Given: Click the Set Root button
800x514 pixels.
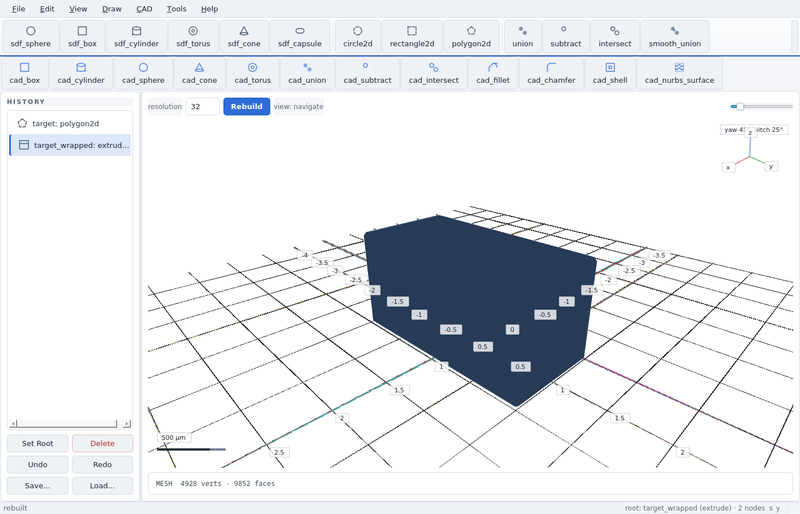Looking at the screenshot, I should click(x=37, y=443).
